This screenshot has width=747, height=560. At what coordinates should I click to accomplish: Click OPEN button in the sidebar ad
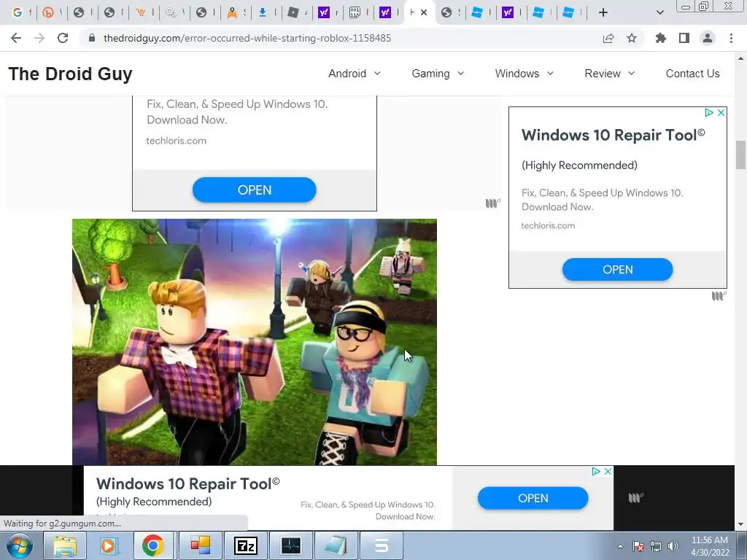pos(617,270)
